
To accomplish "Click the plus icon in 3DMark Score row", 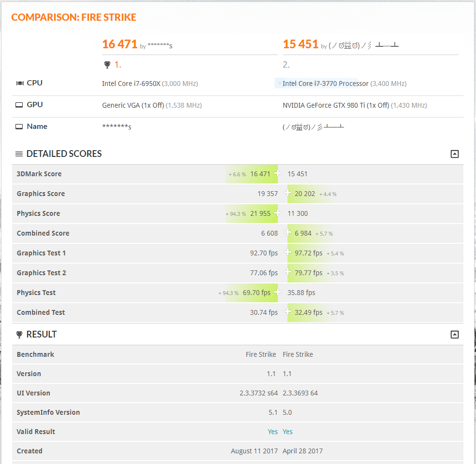I will [277, 173].
